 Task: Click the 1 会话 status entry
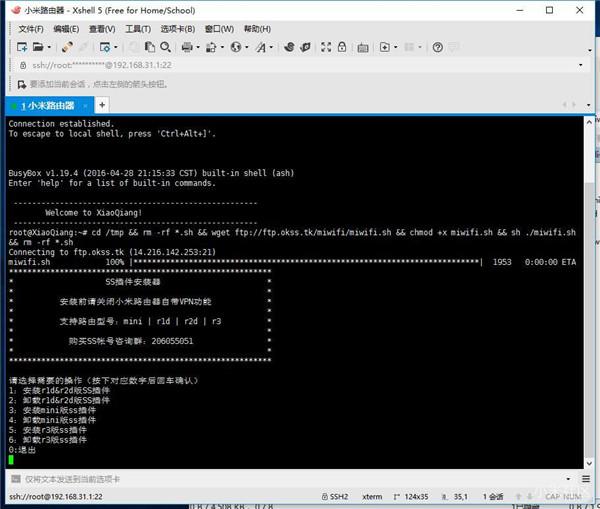(x=493, y=497)
